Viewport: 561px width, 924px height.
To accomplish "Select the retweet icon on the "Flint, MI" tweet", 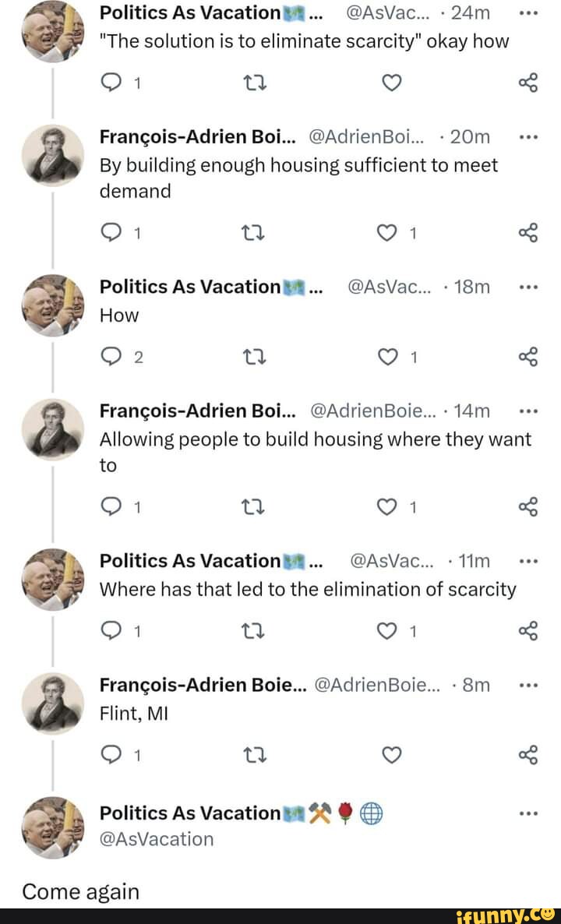I will (x=256, y=754).
